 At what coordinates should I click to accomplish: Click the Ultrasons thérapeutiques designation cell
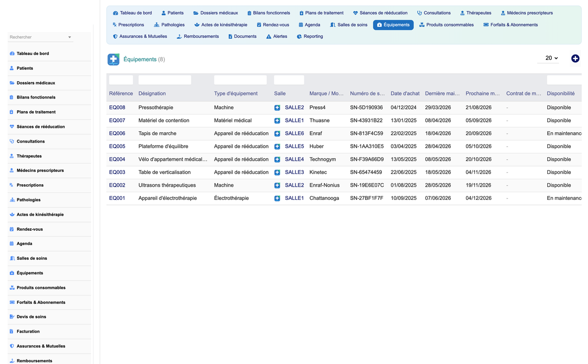(x=167, y=186)
